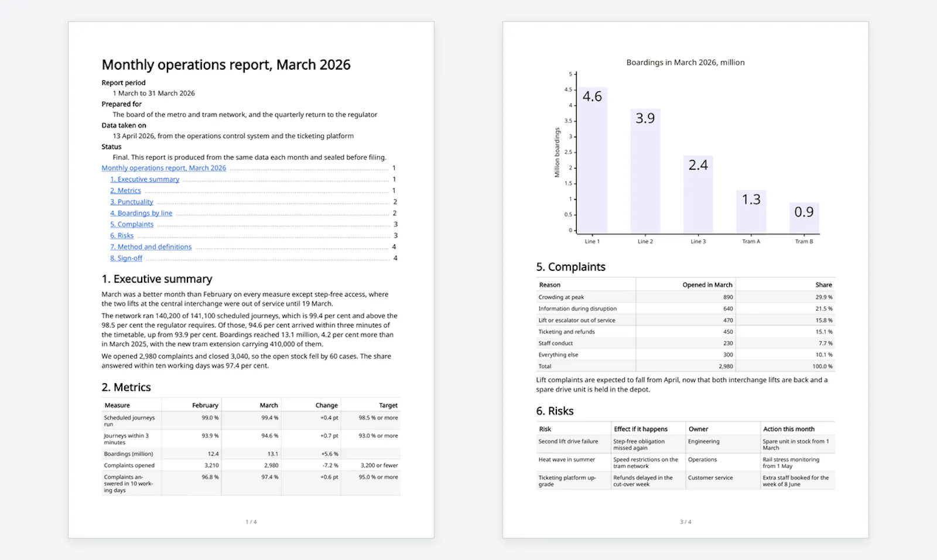Open '7. Method and definitions' contents link
The height and width of the screenshot is (560, 937).
click(151, 246)
